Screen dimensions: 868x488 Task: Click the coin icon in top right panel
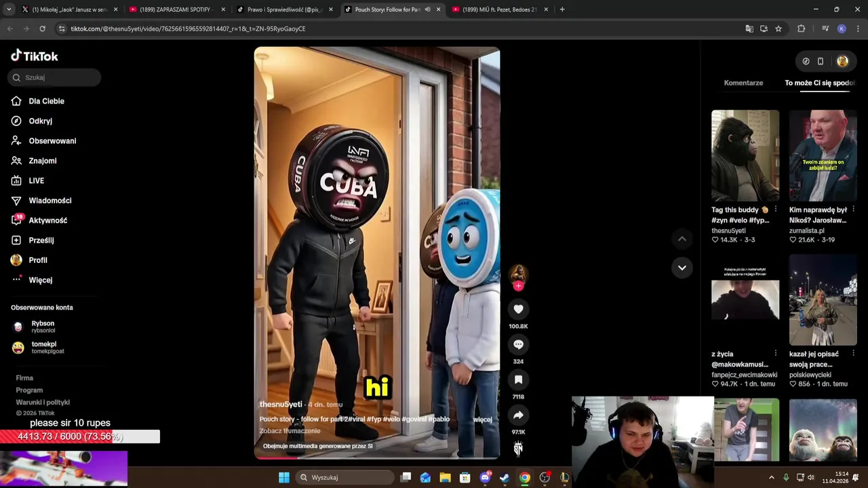tap(806, 61)
